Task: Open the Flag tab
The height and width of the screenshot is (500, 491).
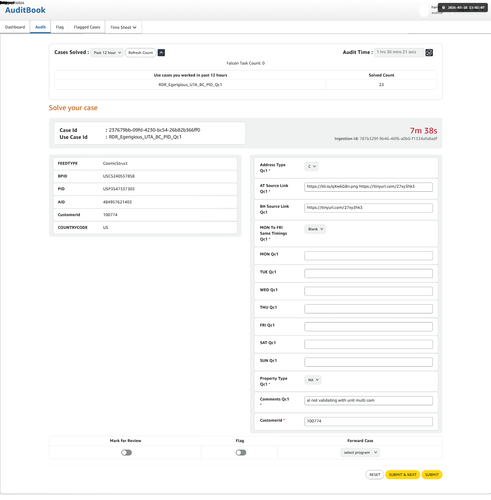Action: coord(60,27)
